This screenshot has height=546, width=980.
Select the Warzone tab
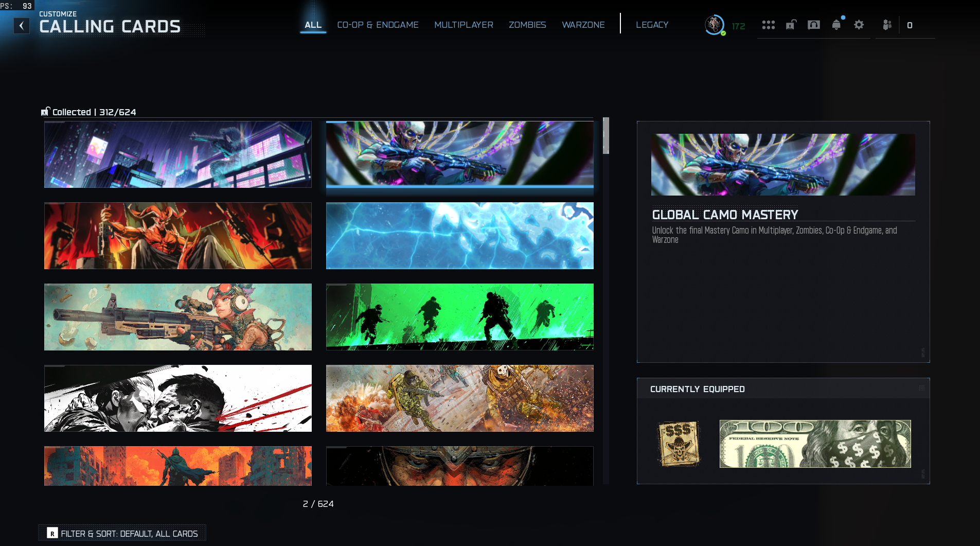(x=583, y=25)
